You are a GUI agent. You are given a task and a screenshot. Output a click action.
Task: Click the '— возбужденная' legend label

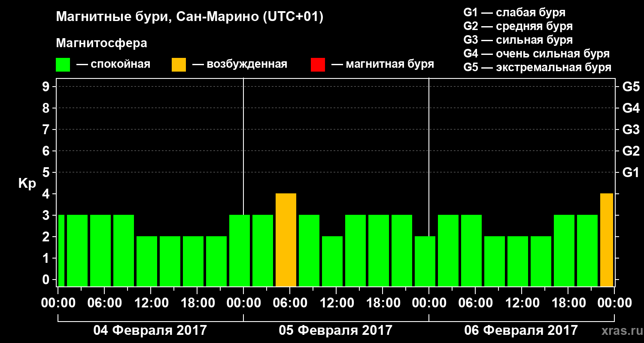click(x=240, y=64)
